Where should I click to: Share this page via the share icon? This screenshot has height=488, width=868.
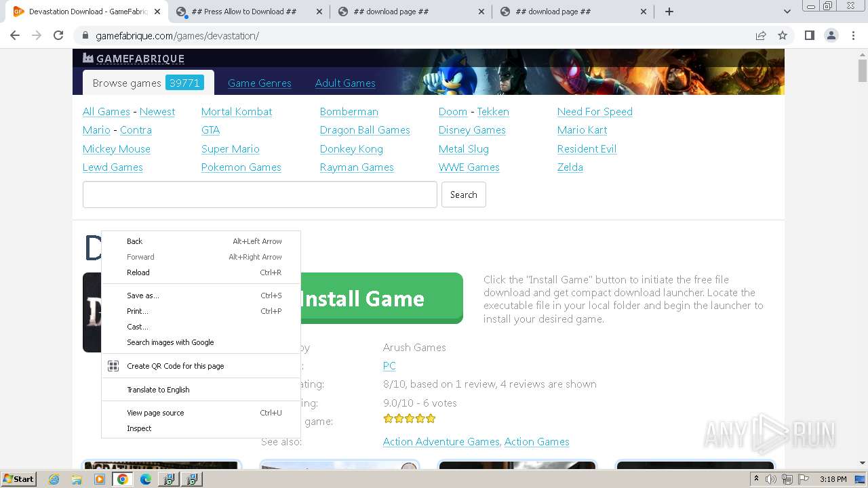coord(761,35)
